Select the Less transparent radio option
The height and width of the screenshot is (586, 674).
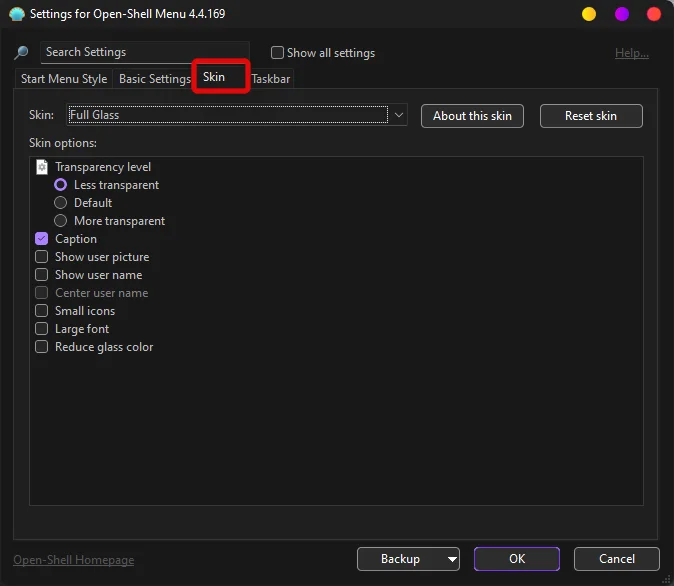61,185
